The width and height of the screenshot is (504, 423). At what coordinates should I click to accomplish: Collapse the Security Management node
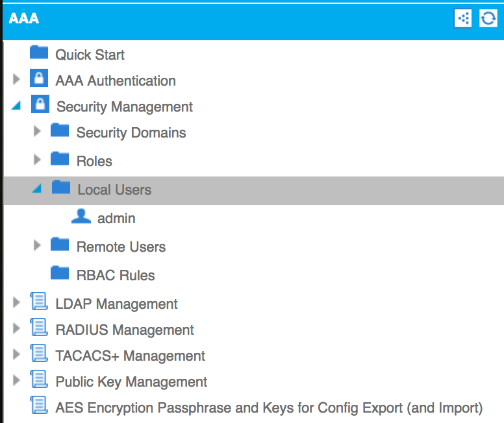click(16, 105)
